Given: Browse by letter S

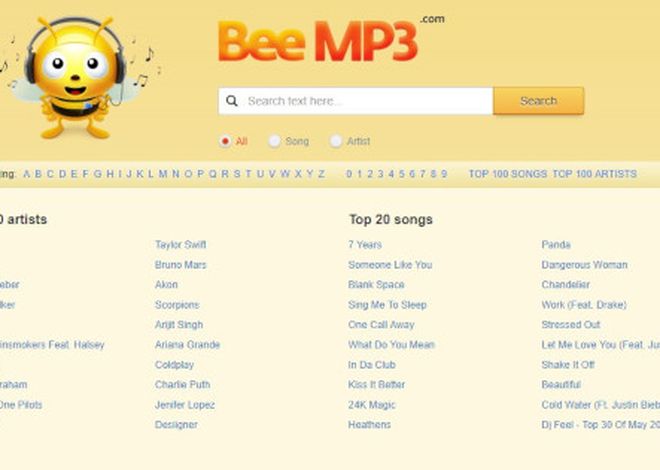Looking at the screenshot, I should pyautogui.click(x=237, y=174).
